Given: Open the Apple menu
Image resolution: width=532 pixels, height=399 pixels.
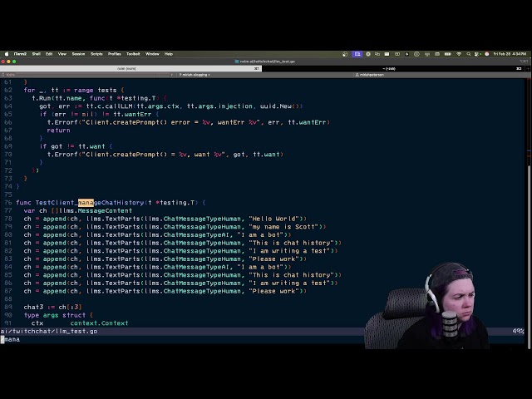Looking at the screenshot, I should [7, 54].
